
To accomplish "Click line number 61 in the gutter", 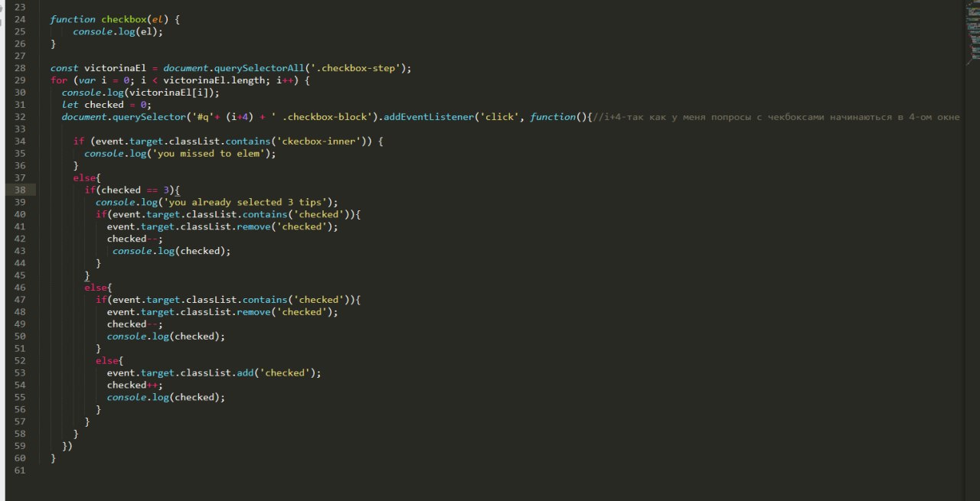I will (20, 470).
